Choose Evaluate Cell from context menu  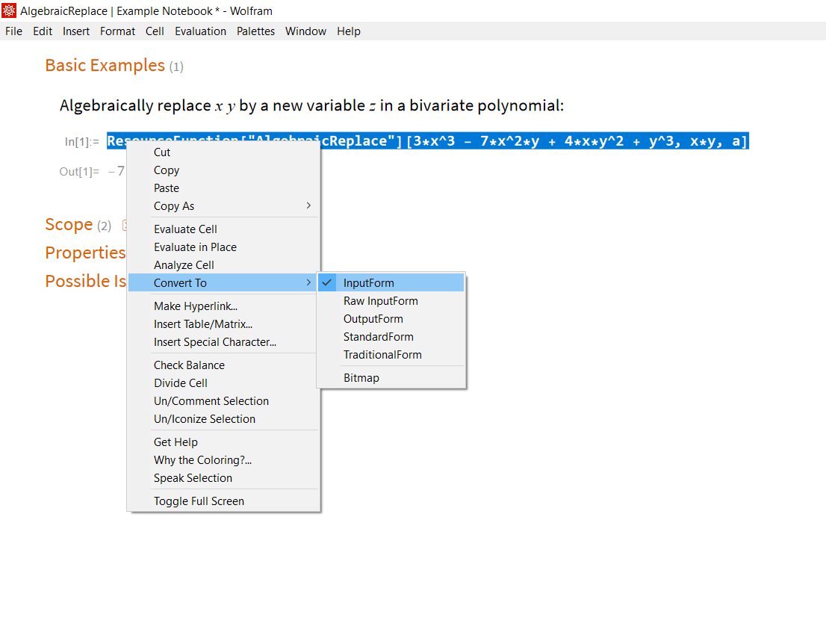point(185,229)
